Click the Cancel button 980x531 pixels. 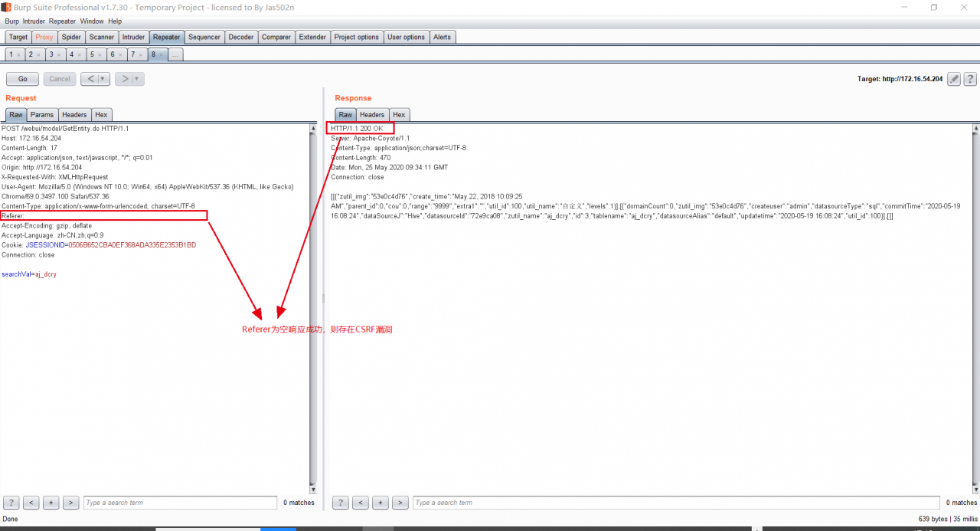point(60,79)
